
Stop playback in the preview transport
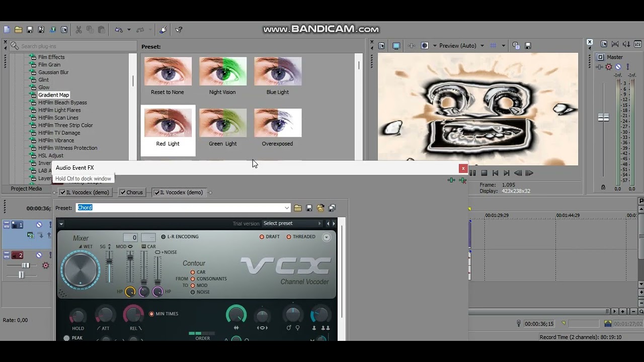click(x=484, y=173)
